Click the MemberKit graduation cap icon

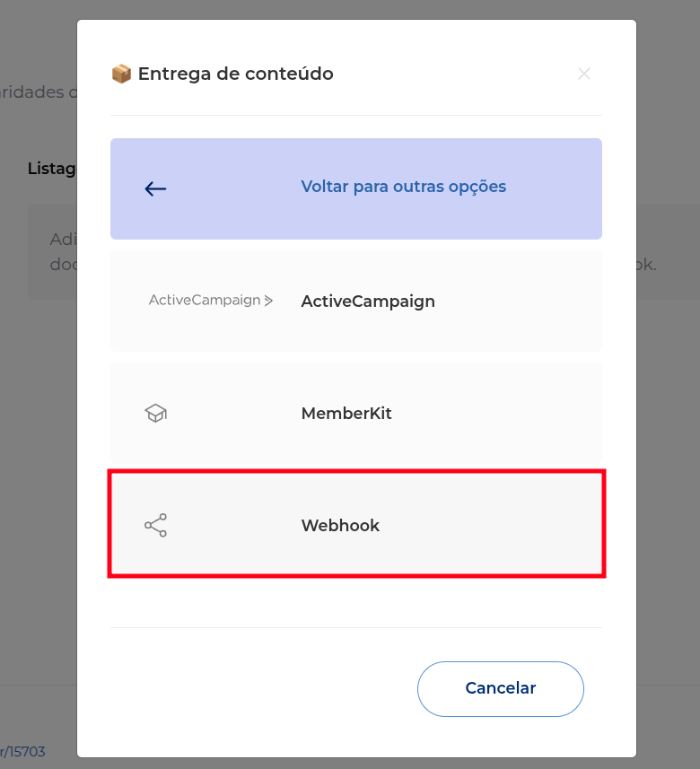click(x=156, y=414)
